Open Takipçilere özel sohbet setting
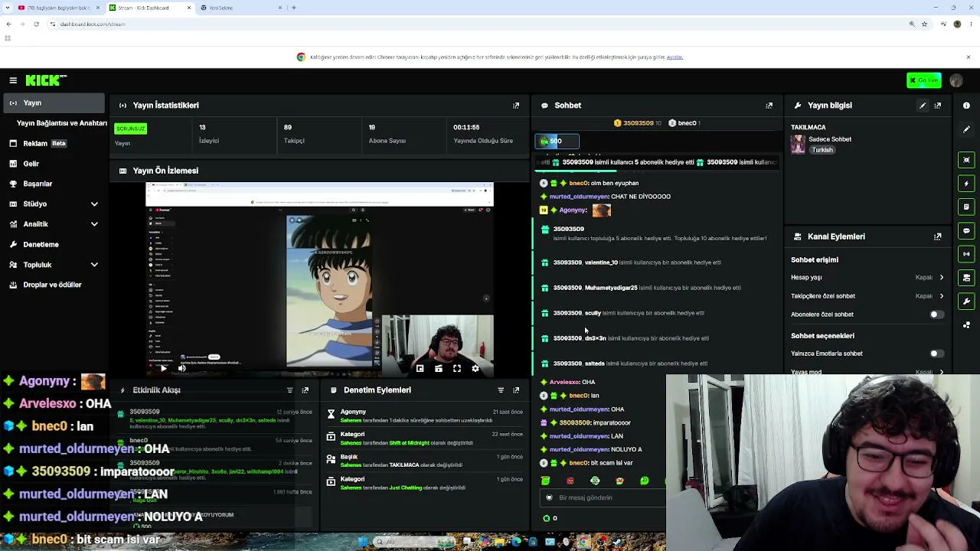 pyautogui.click(x=867, y=296)
